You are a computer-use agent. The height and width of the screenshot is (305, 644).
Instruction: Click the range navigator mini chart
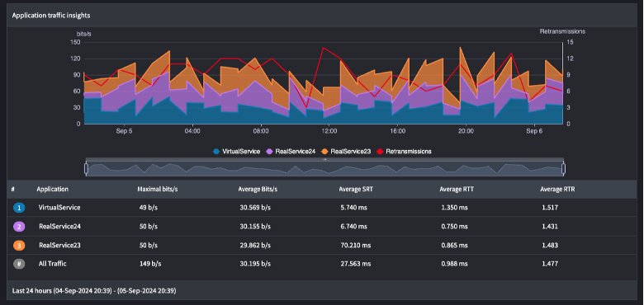pyautogui.click(x=324, y=168)
